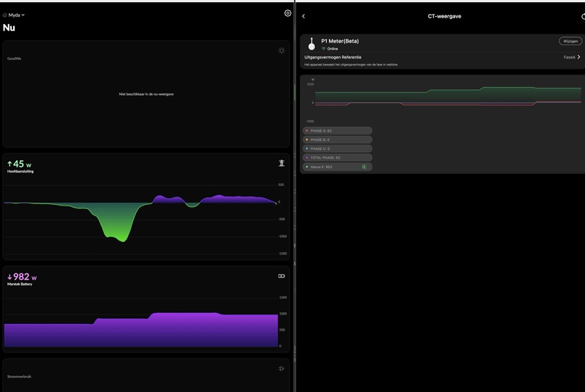
Task: Click the sun icon on GoodWe card
Action: tap(282, 50)
